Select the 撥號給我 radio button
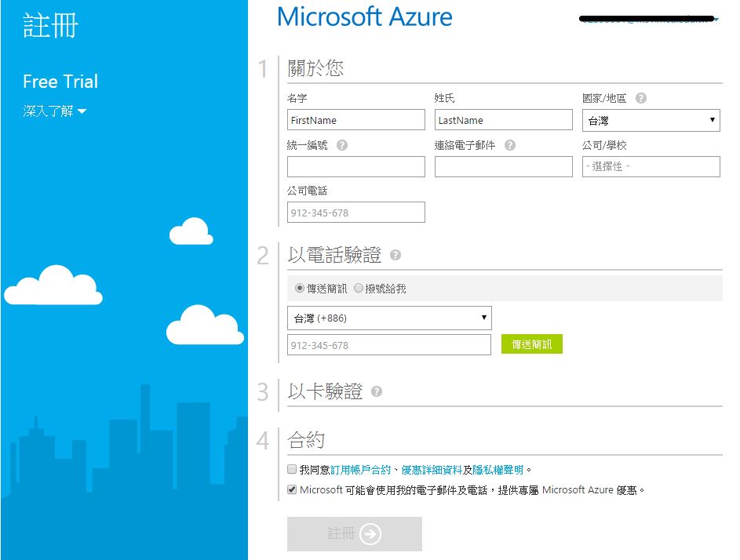Screen dimensions: 740x560 (358, 288)
